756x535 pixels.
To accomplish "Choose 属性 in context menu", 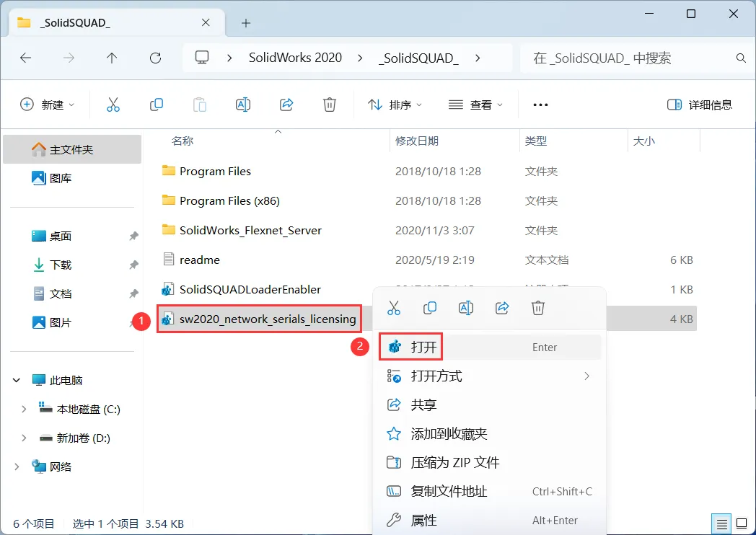I will tap(489, 521).
